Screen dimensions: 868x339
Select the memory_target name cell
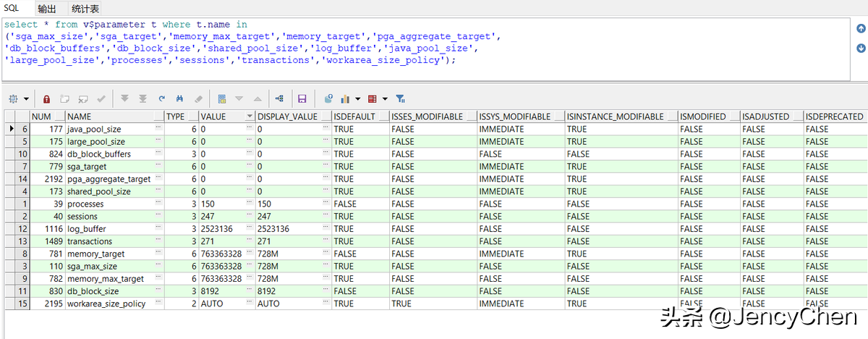(x=96, y=254)
